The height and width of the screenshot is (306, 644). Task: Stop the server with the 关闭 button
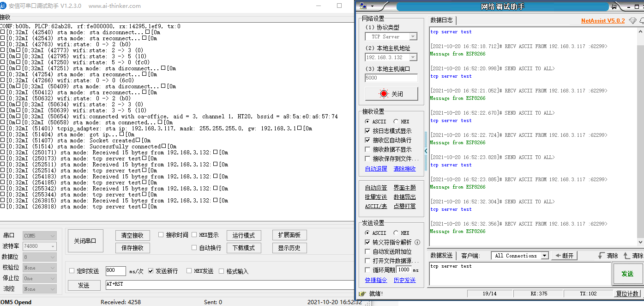coord(391,93)
